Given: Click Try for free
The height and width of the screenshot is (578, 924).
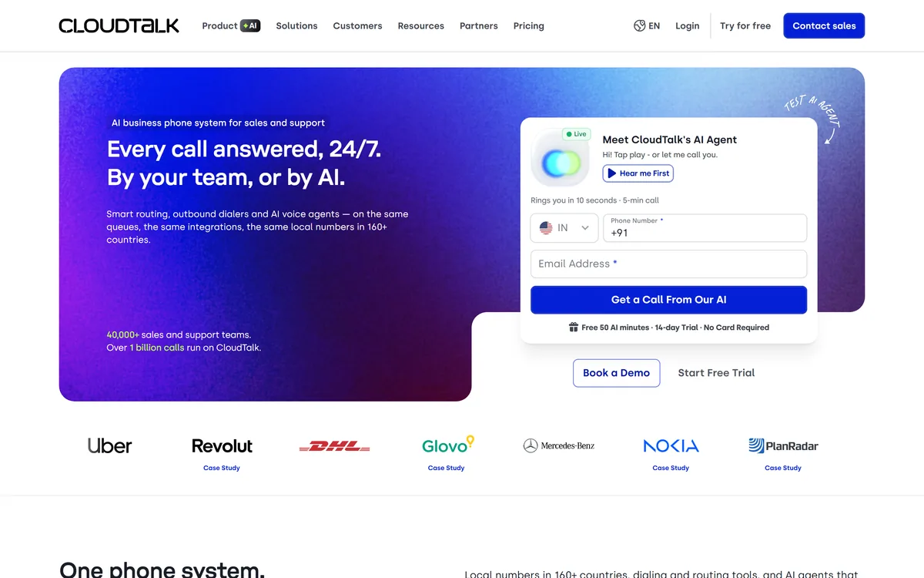Looking at the screenshot, I should point(745,25).
